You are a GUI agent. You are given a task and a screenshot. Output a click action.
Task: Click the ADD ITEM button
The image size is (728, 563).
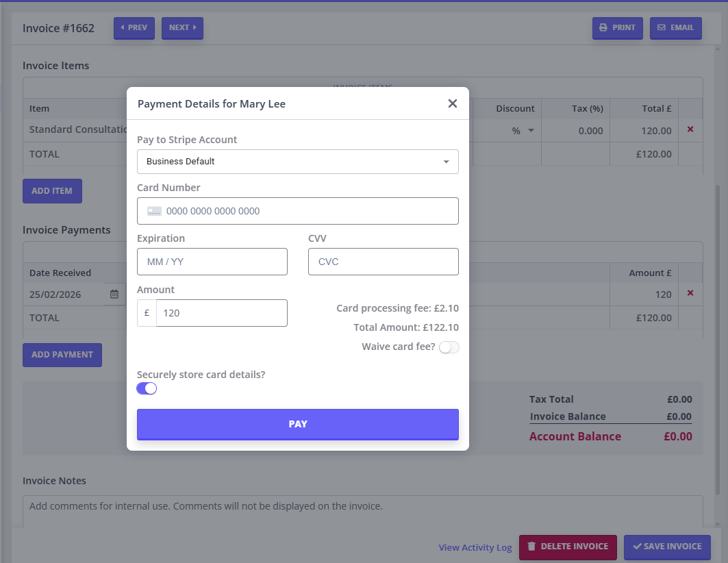point(52,191)
